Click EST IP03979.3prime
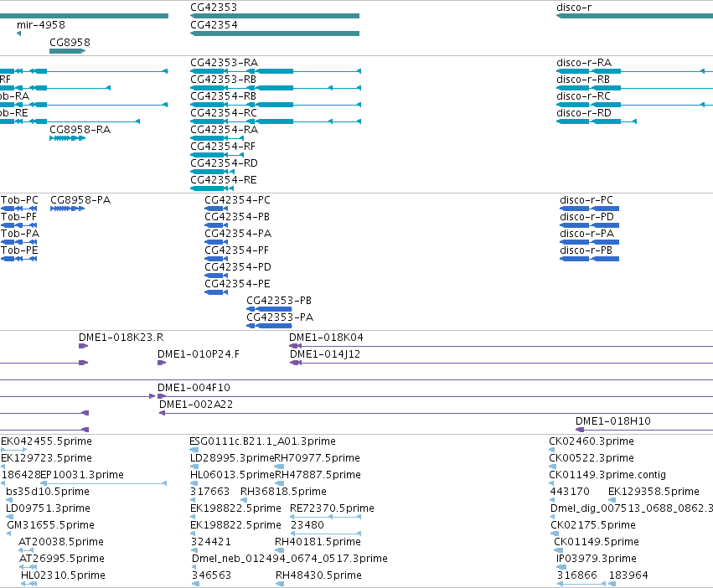The height and width of the screenshot is (588, 713). click(597, 559)
